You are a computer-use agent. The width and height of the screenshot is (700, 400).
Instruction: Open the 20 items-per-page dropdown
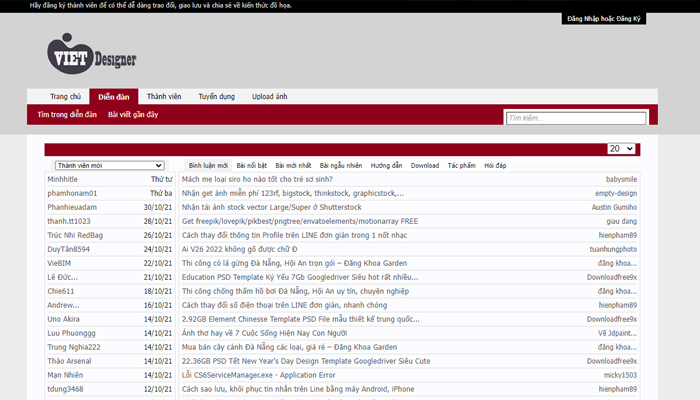tap(621, 149)
